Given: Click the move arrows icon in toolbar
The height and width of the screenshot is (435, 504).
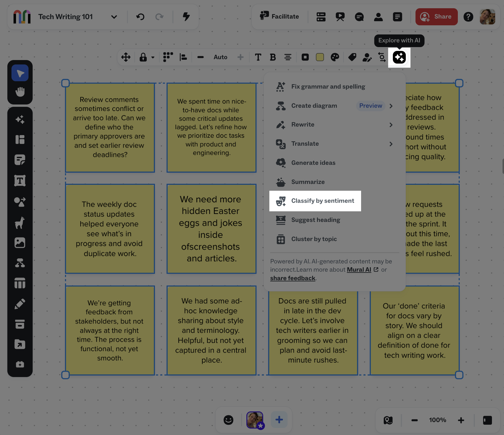Looking at the screenshot, I should pyautogui.click(x=126, y=57).
